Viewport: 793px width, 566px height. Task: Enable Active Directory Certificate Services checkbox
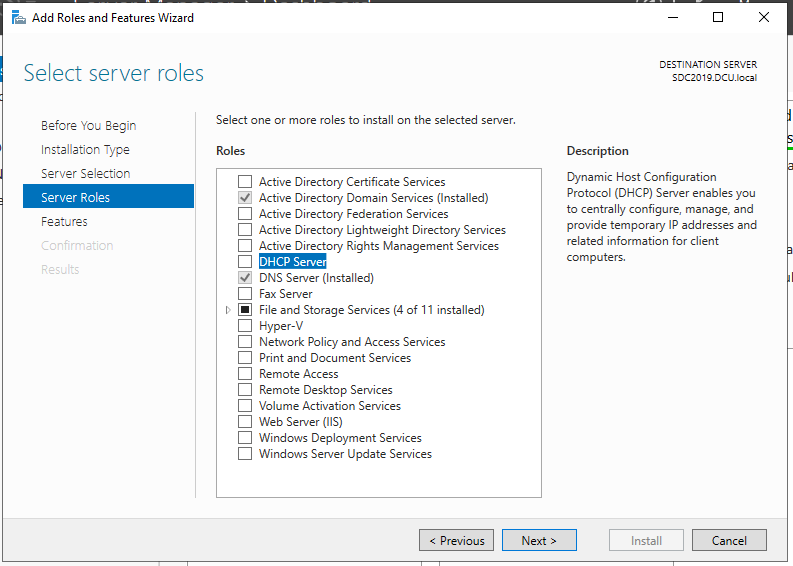[245, 182]
